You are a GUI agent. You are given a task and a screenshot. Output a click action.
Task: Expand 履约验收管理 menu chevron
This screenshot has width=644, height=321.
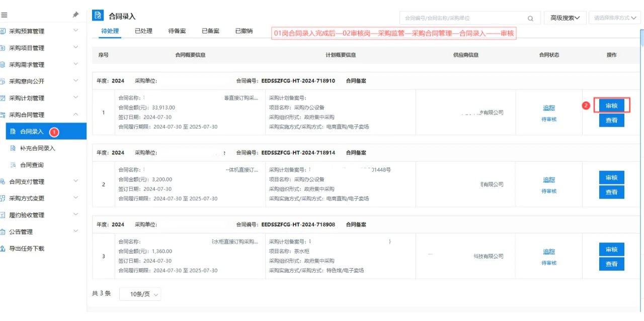(x=76, y=215)
